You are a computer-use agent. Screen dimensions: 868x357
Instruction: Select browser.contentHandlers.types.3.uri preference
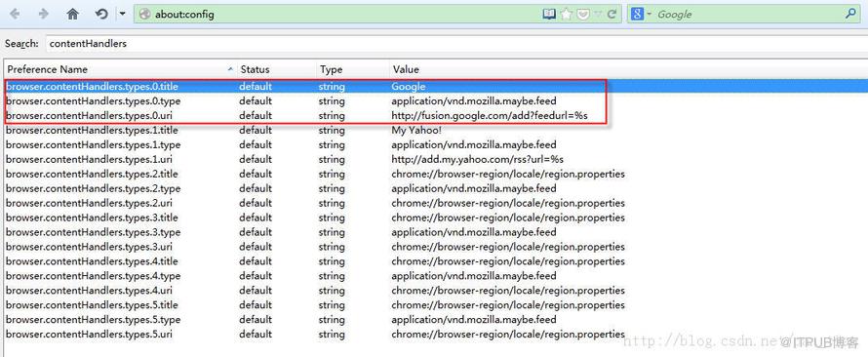click(90, 247)
